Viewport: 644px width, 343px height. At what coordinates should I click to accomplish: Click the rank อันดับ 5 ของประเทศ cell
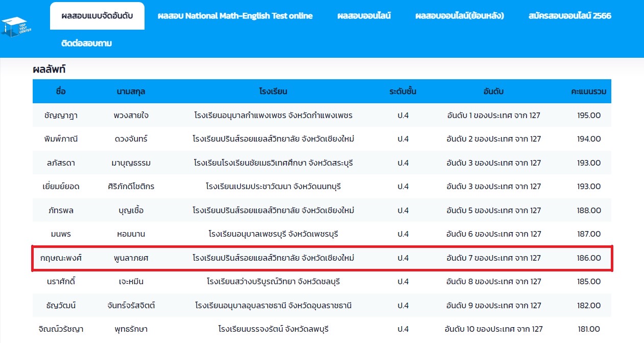tap(493, 211)
